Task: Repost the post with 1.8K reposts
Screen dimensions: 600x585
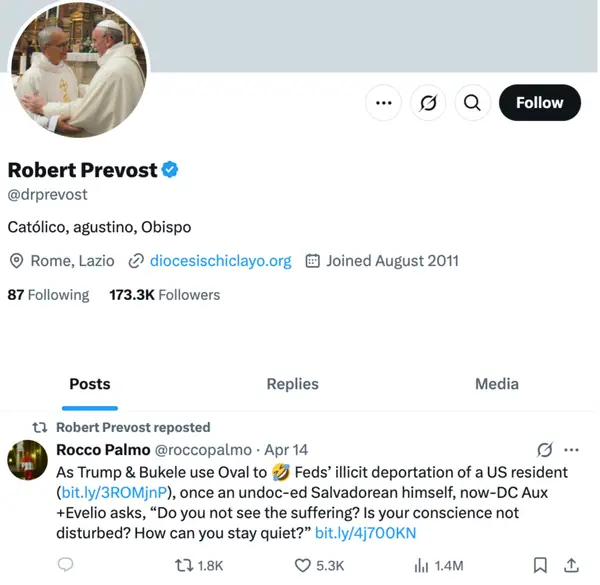Action: (x=199, y=565)
